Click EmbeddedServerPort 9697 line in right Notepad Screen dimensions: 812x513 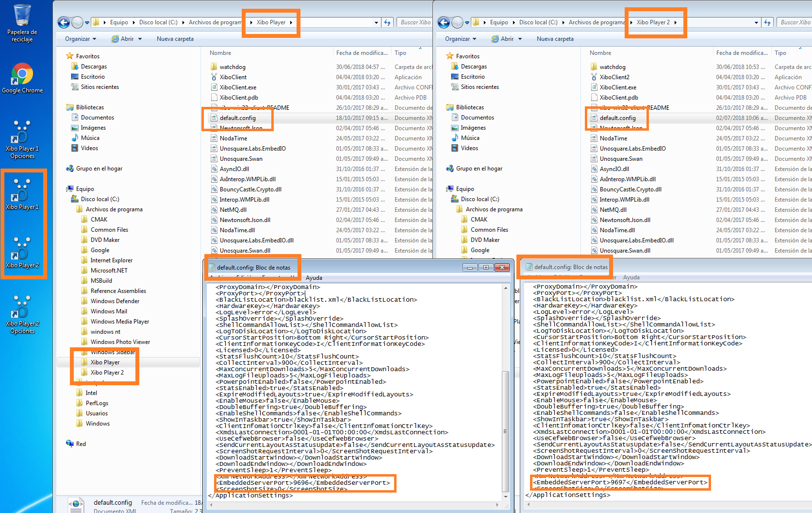pyautogui.click(x=620, y=482)
